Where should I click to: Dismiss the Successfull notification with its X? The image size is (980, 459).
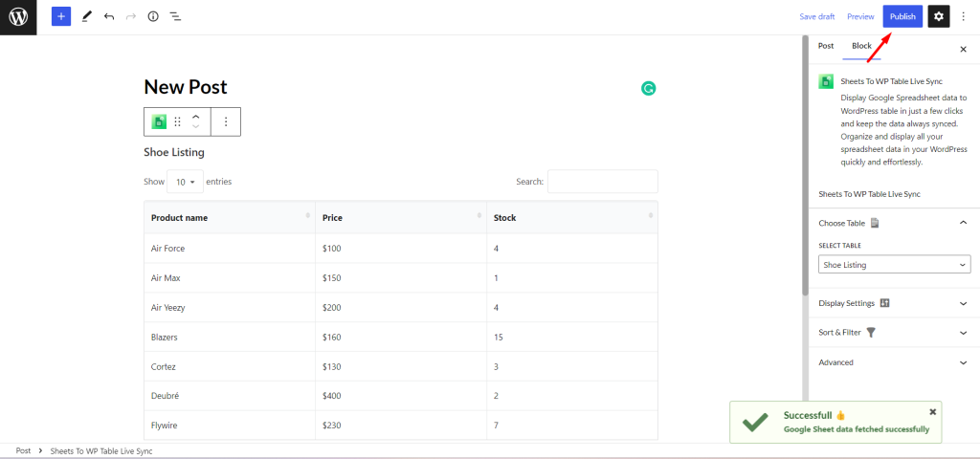click(x=932, y=412)
